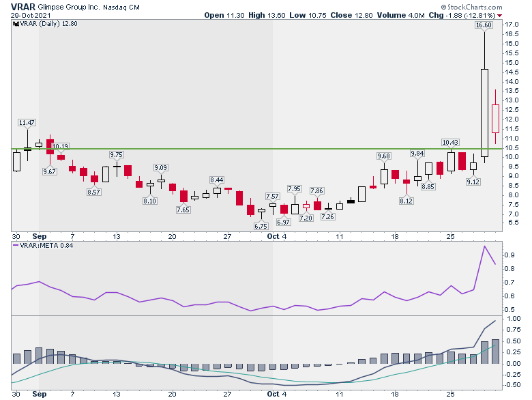532x400 pixels.
Task: Click the 6.97 low price label
Action: [x=283, y=222]
